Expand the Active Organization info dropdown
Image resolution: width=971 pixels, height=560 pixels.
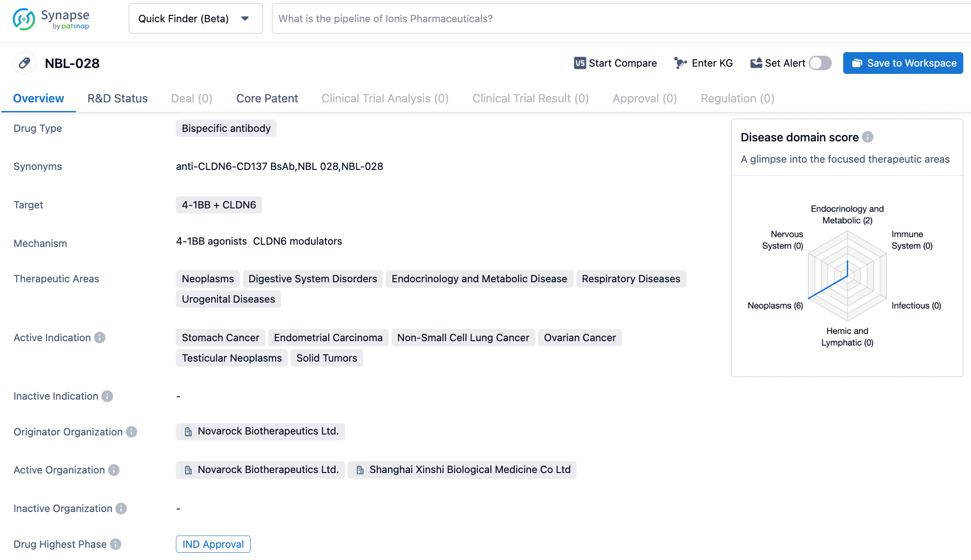tap(116, 470)
